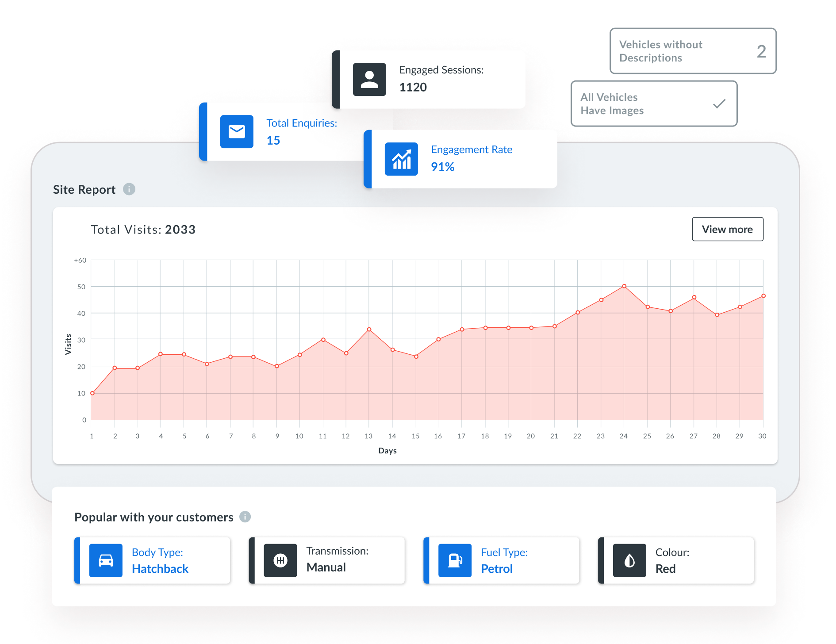Open the Vehicles without Descriptions card

tap(693, 51)
